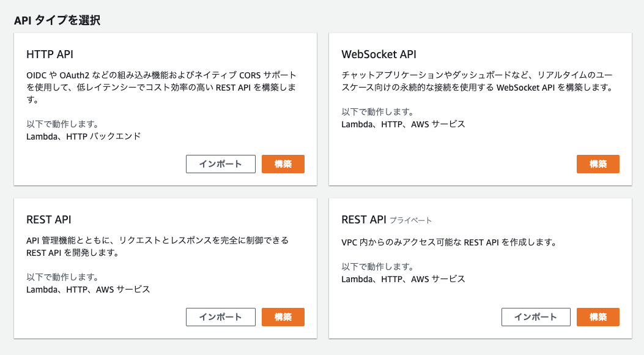Viewport: 644px width, 355px height.
Task: Select the HTTP API card
Action: click(x=165, y=109)
